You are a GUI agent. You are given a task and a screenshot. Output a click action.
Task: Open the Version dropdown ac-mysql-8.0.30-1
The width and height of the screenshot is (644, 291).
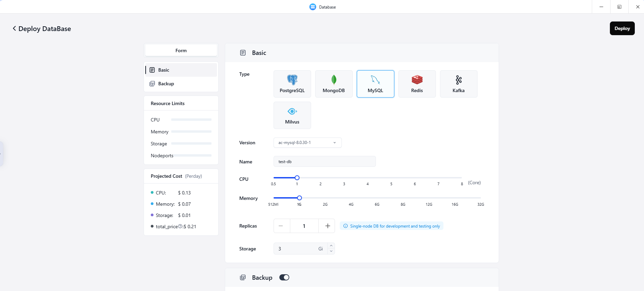(307, 143)
